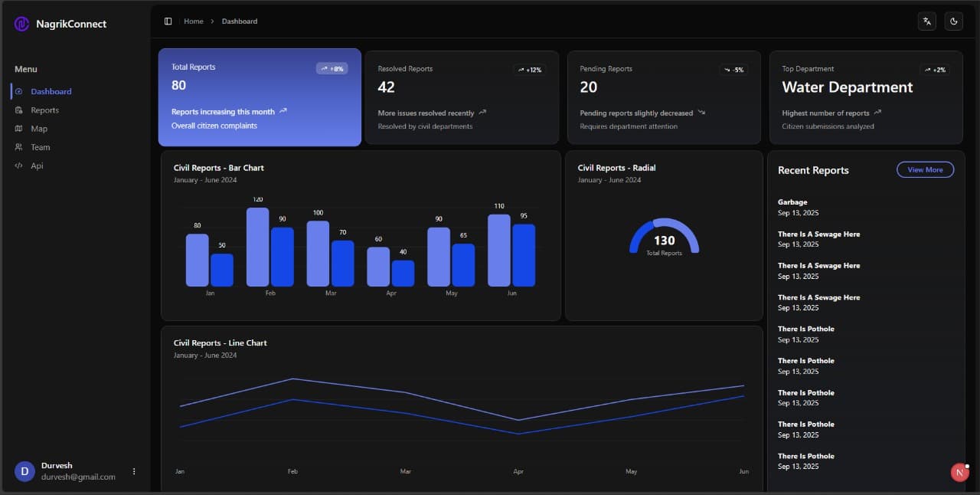
Task: Click the Dashboard gauge icon in sidebar
Action: click(19, 92)
